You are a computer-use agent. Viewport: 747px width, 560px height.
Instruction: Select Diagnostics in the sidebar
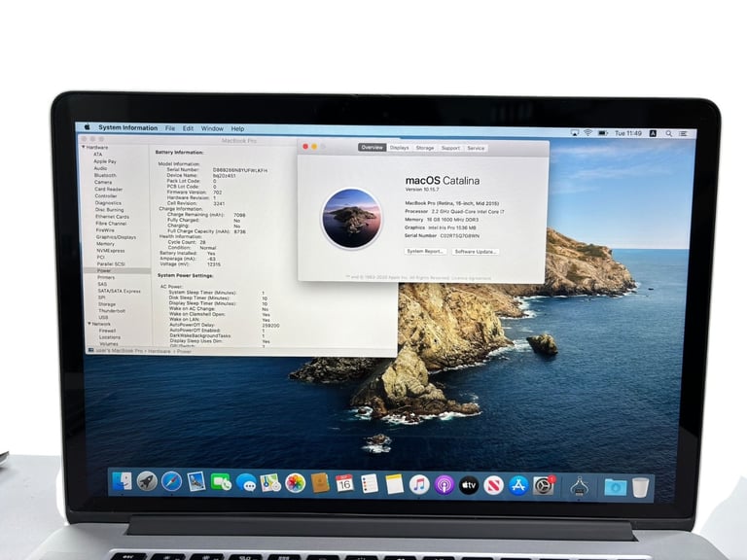point(108,203)
